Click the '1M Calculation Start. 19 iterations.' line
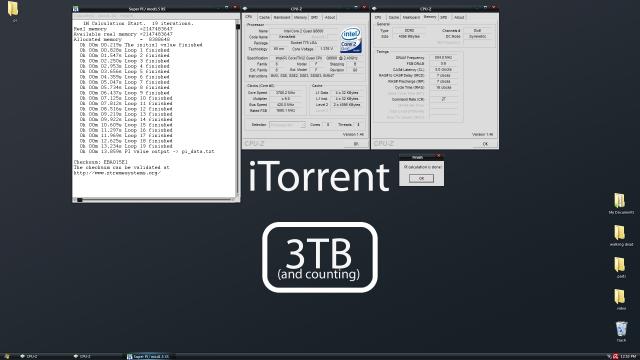The height and width of the screenshot is (360, 640). 138,24
